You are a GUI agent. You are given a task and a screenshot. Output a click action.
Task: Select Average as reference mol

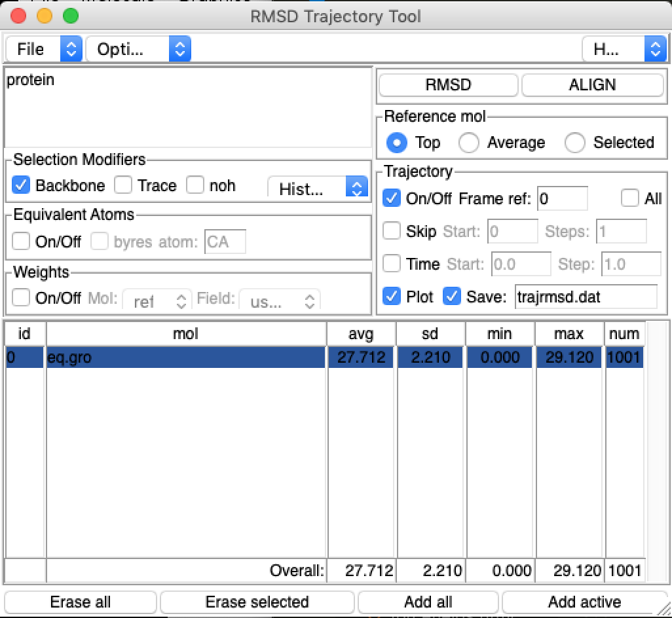click(469, 143)
